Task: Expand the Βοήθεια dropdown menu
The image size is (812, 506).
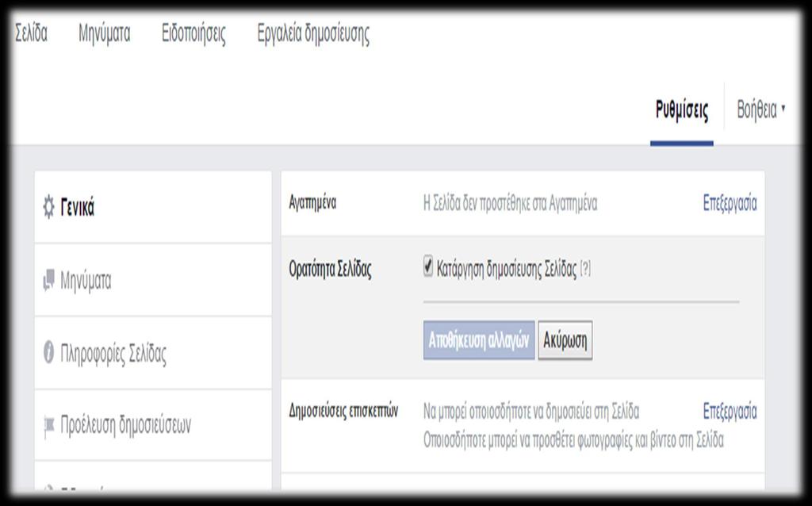Action: click(761, 110)
